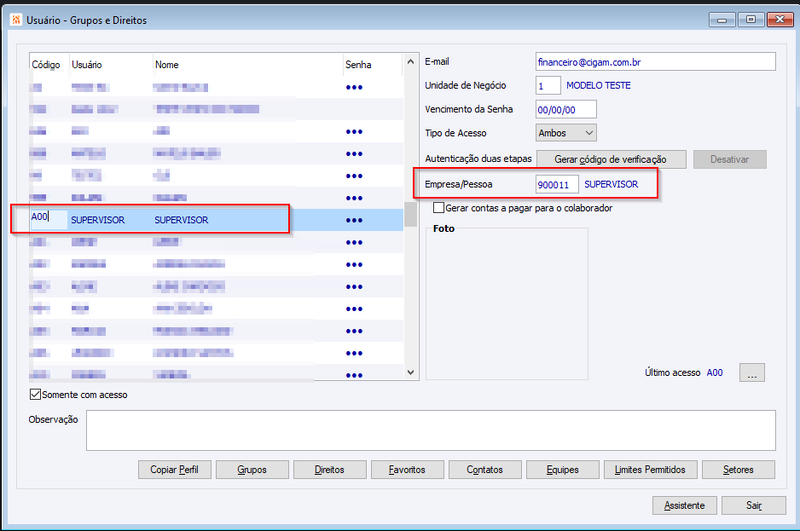Screen dimensions: 800x531
Task: Click the Usuário column header
Action: click(87, 65)
